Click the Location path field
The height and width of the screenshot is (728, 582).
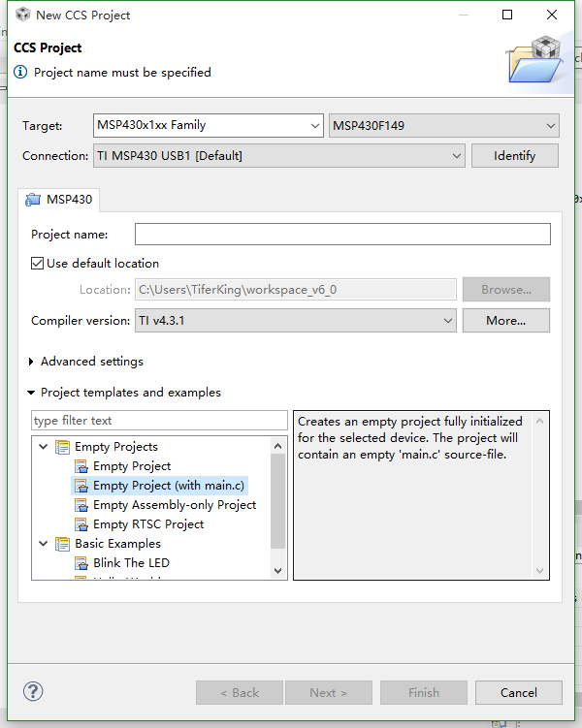pos(296,289)
